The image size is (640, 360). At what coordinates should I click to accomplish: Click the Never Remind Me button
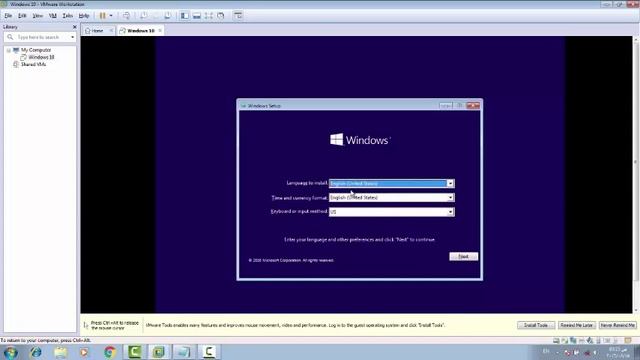[618, 325]
